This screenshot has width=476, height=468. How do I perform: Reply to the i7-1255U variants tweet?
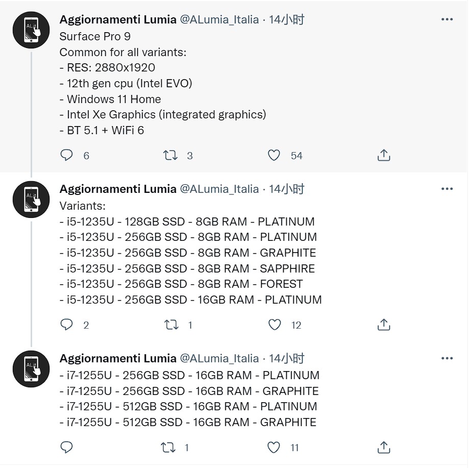coord(66,447)
